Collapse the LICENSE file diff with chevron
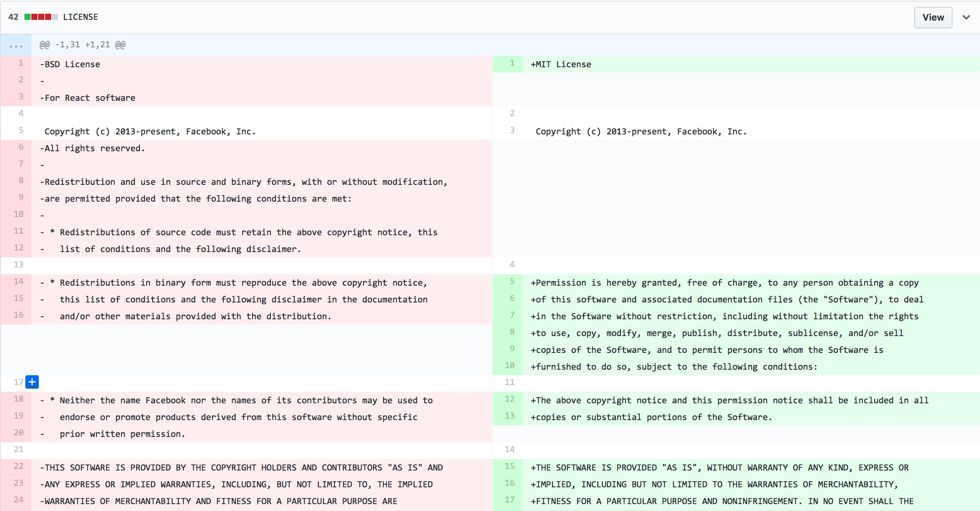Viewport: 980px width, 511px height. pos(966,17)
